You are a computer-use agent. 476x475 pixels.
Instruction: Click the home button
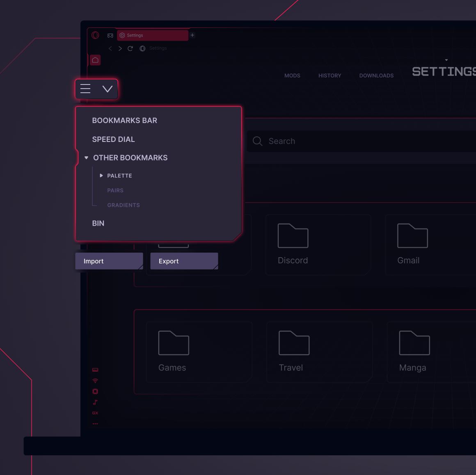(95, 60)
